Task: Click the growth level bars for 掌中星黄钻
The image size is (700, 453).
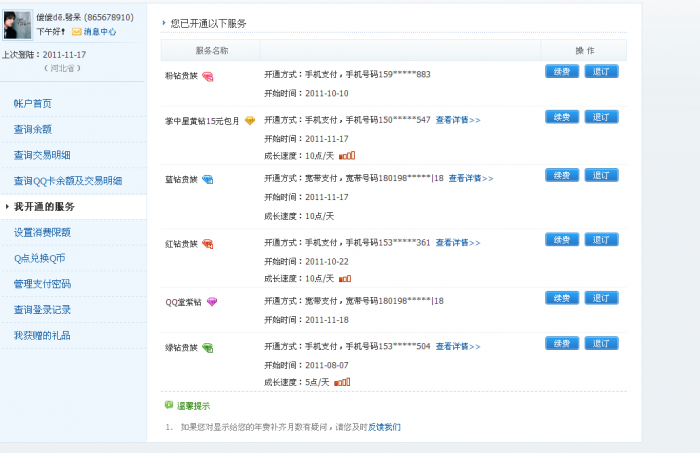Action: [347, 155]
